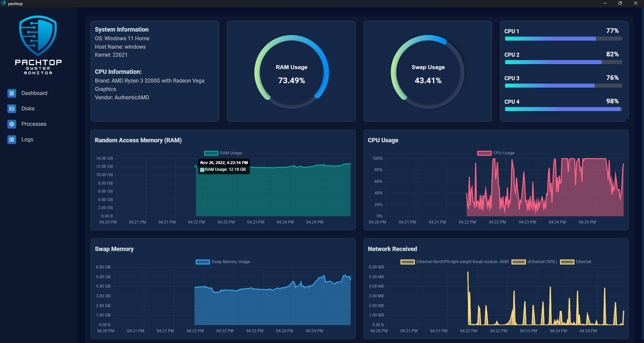The height and width of the screenshot is (343, 644).
Task: Click the CPU 1 progress bar
Action: click(x=563, y=39)
